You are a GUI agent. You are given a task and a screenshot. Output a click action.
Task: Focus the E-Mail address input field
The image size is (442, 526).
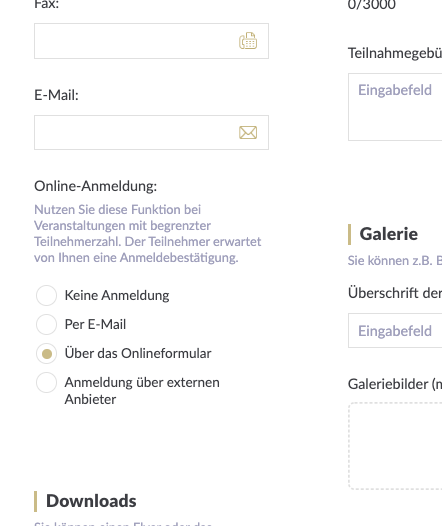[x=151, y=133]
